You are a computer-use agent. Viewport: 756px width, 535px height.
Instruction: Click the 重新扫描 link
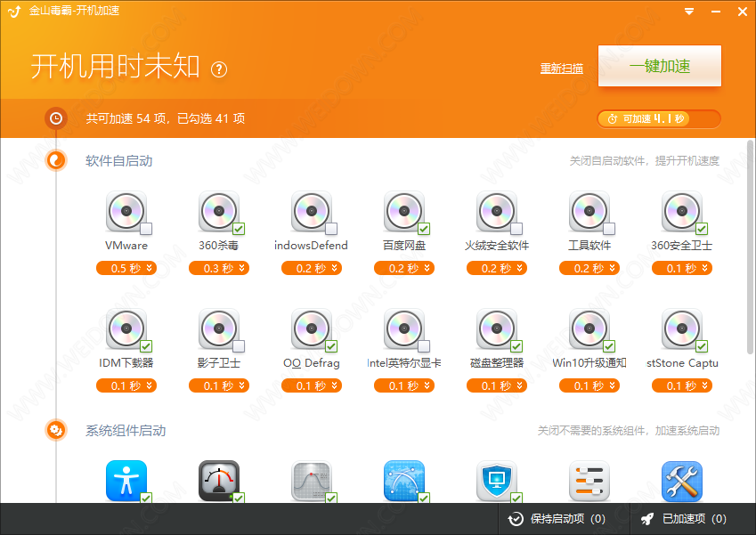click(562, 69)
